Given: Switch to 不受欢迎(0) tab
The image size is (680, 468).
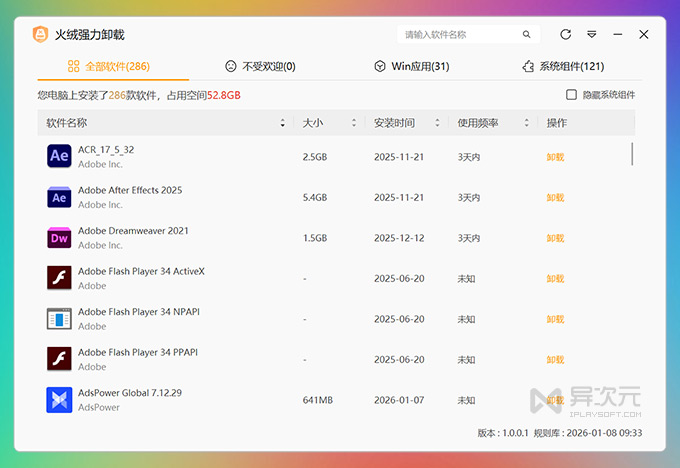Looking at the screenshot, I should (x=260, y=66).
